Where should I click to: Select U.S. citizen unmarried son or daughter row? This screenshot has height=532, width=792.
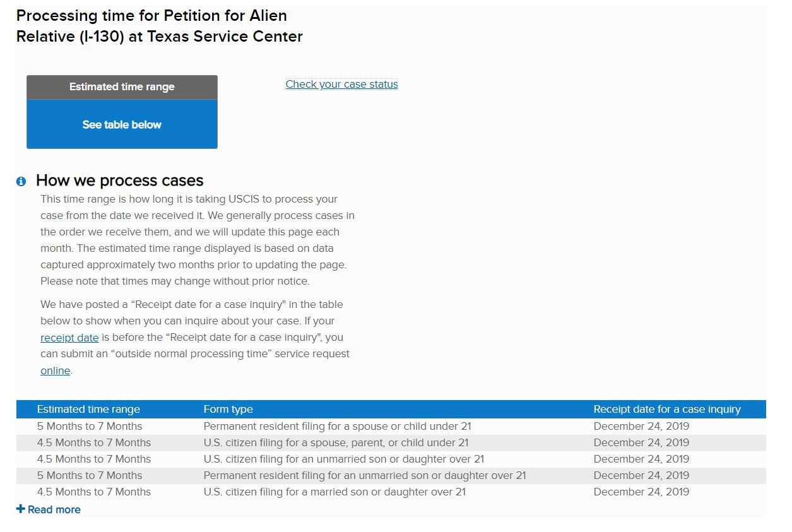[343, 459]
